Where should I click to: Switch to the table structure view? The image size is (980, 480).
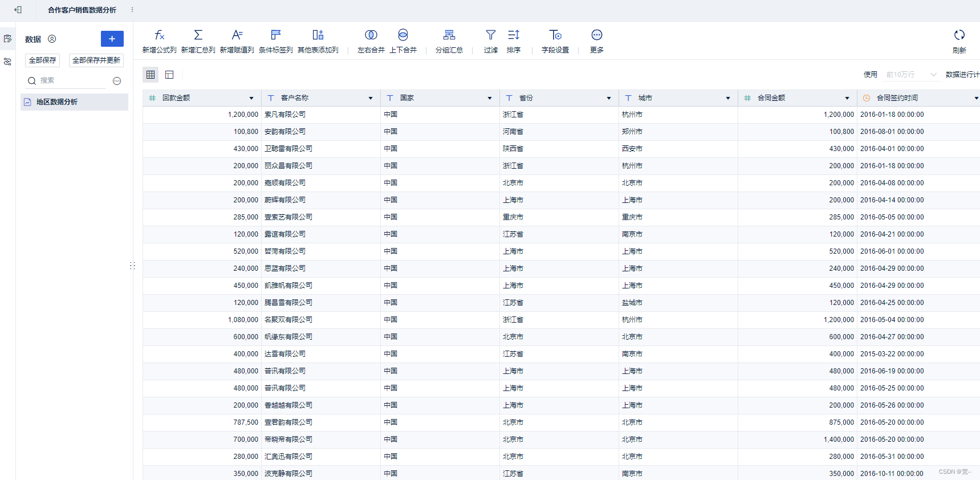(169, 75)
